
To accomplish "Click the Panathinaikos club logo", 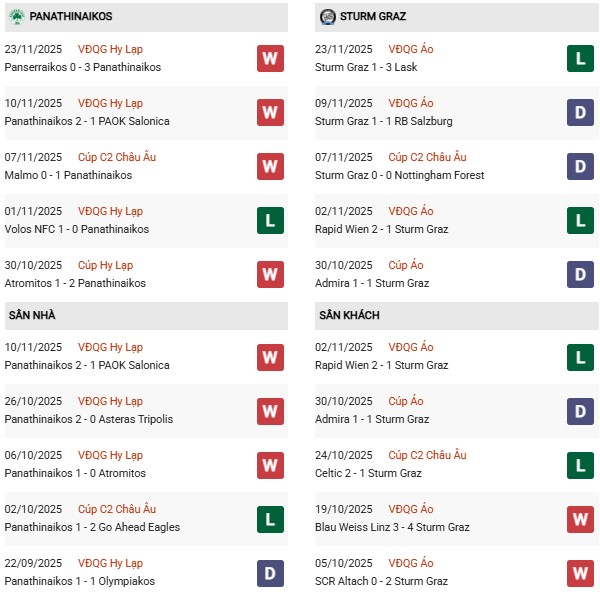I will (16, 16).
